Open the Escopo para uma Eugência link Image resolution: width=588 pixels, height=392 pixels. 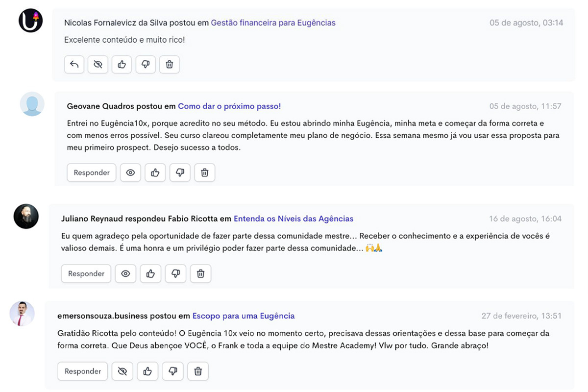pos(244,316)
